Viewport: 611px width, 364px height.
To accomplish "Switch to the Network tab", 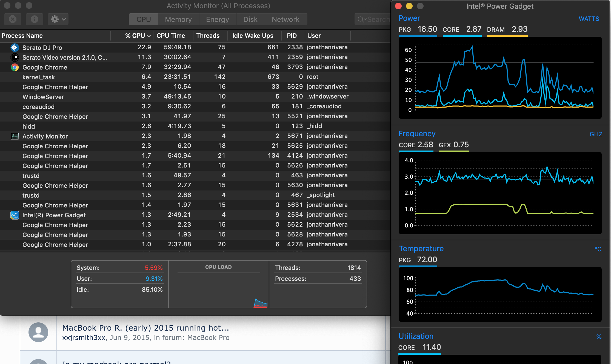I will pyautogui.click(x=286, y=19).
